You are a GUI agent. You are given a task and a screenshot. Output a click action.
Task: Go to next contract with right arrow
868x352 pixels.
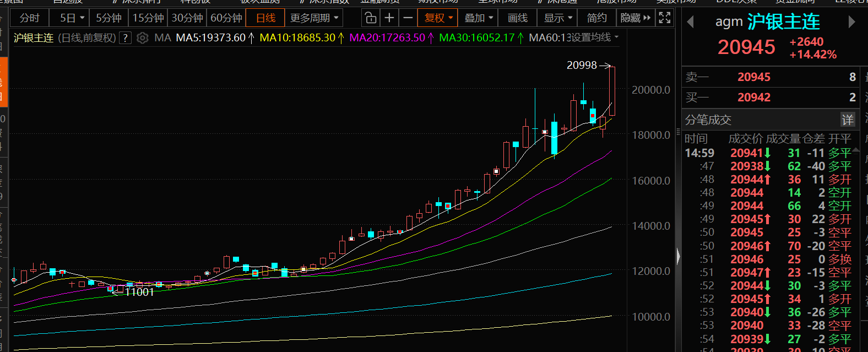coord(851,22)
